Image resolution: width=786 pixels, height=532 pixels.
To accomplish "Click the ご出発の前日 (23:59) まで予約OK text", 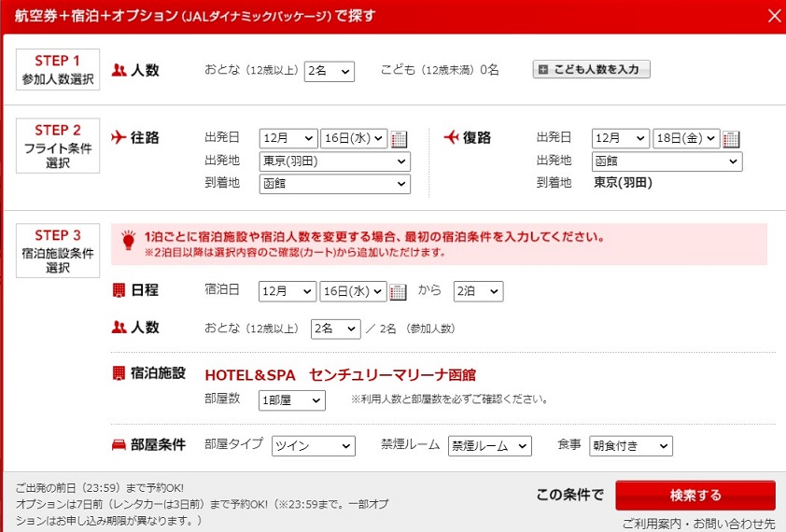I will point(100,488).
